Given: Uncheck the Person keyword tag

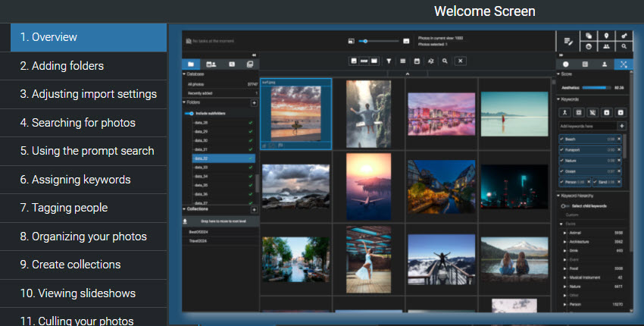Looking at the screenshot, I should click(x=562, y=182).
